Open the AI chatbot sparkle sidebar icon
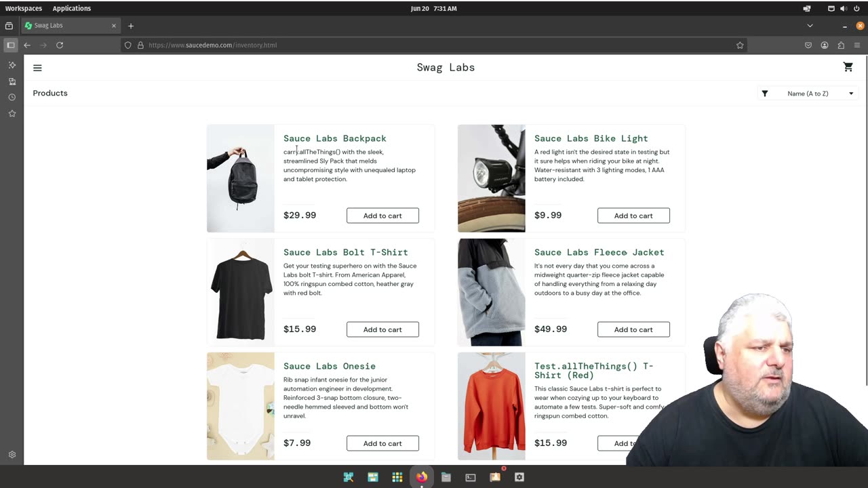The width and height of the screenshot is (868, 488). pos(12,65)
